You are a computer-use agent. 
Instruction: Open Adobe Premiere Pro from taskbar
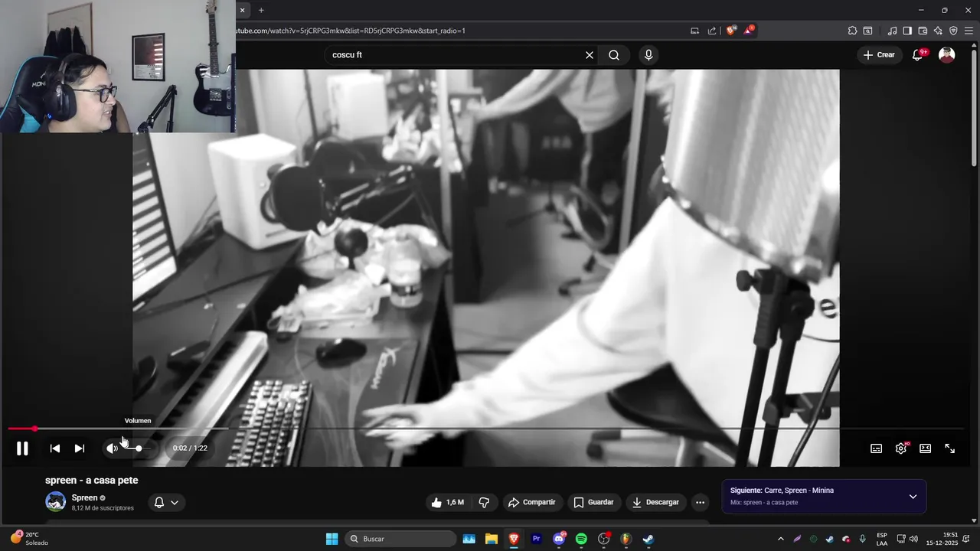pos(536,539)
